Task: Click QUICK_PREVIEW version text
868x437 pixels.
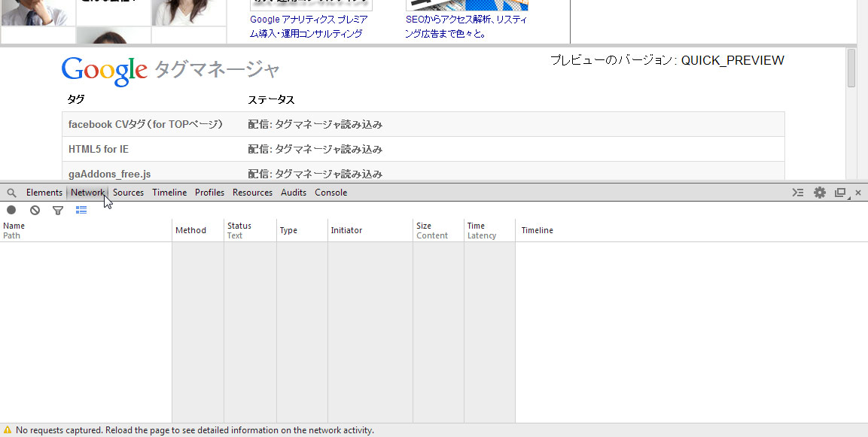Action: pyautogui.click(x=732, y=60)
